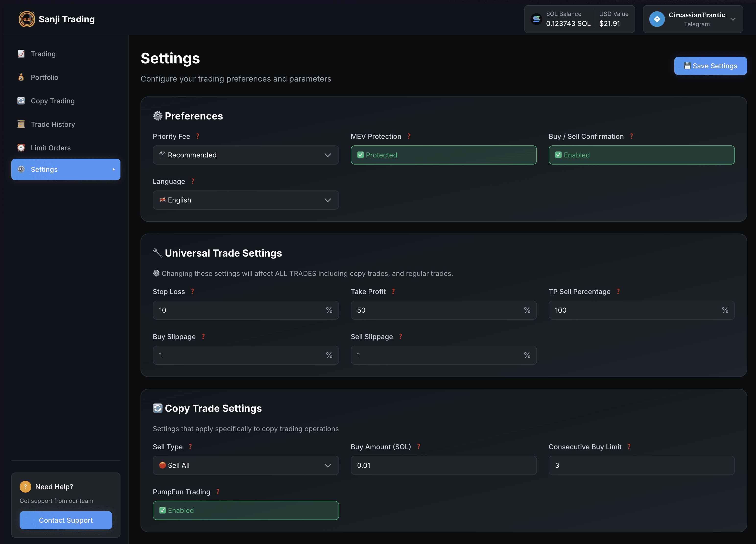The height and width of the screenshot is (544, 756).
Task: Click the Sanji Trading logo icon
Action: pyautogui.click(x=27, y=19)
